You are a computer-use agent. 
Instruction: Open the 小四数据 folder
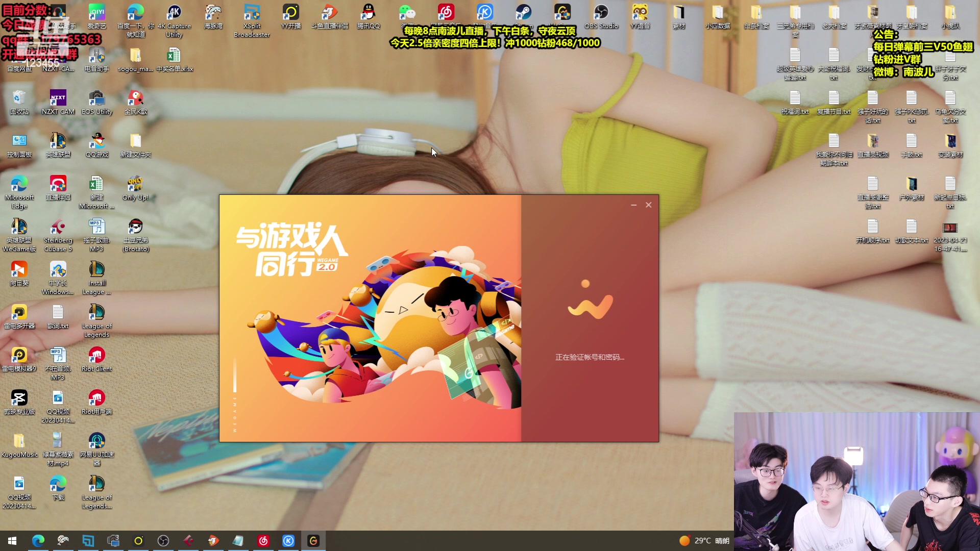coord(718,16)
